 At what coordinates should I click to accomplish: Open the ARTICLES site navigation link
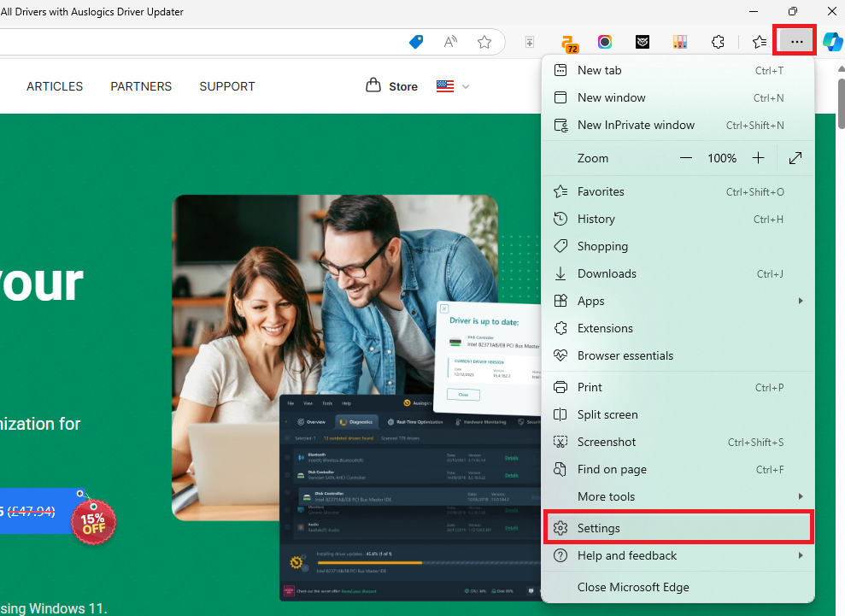[55, 86]
